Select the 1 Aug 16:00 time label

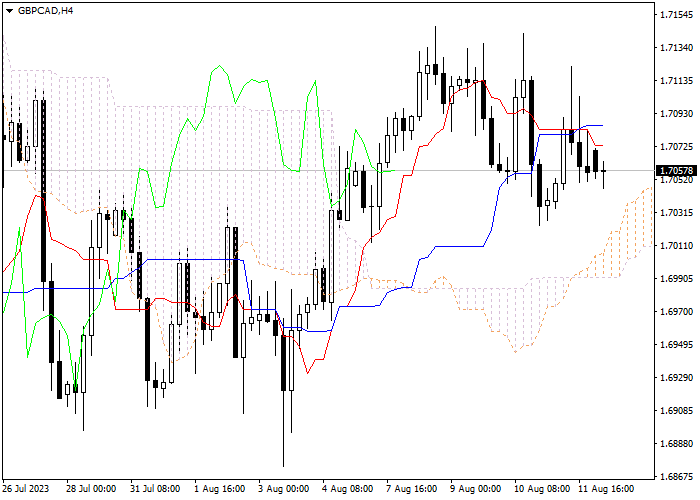pos(220,489)
